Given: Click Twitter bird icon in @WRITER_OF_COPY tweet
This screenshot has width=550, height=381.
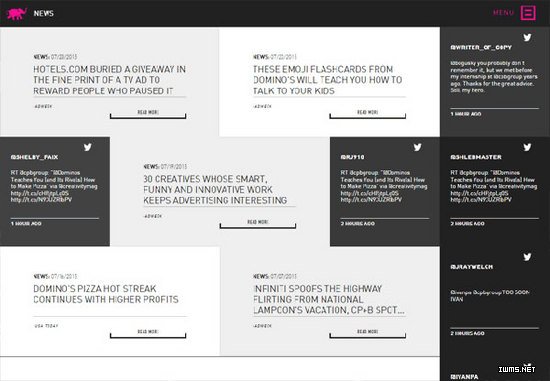Looking at the screenshot, I should coord(527,38).
